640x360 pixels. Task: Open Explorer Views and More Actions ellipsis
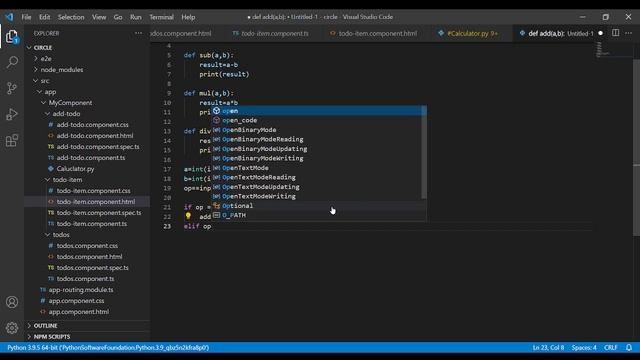(x=138, y=33)
